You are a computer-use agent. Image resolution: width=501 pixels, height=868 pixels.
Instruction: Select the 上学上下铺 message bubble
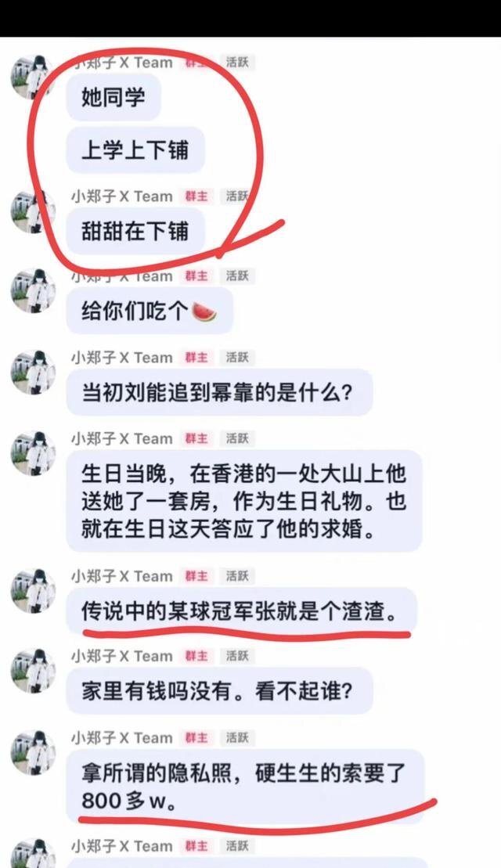coord(135,150)
